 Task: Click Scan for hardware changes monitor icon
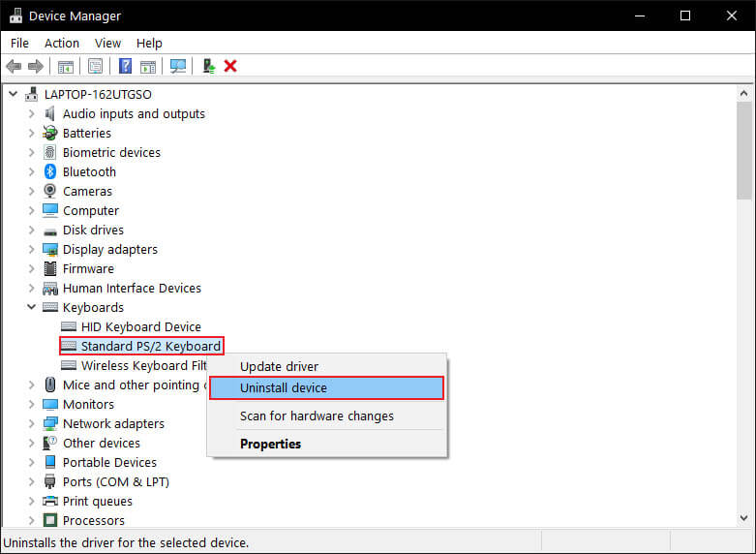pyautogui.click(x=178, y=66)
